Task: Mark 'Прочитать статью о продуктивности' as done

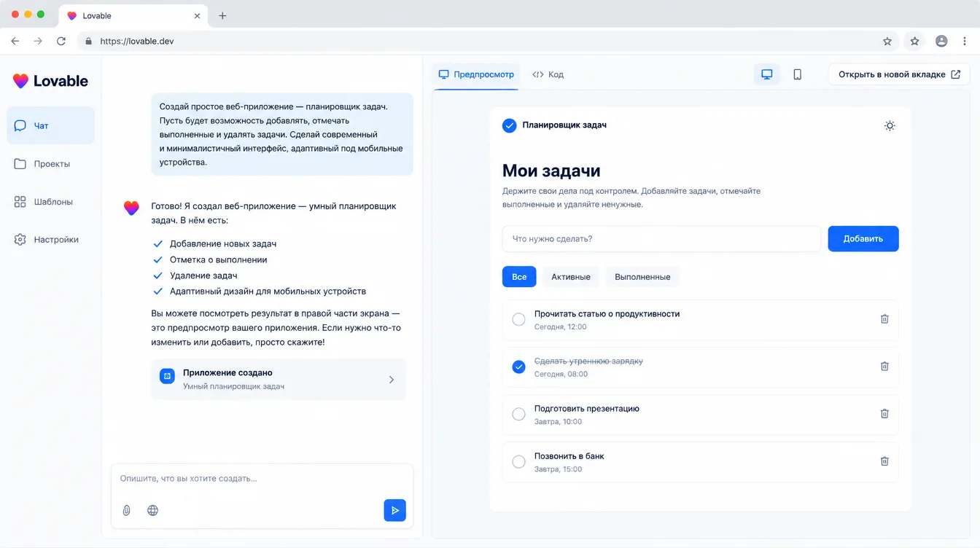Action: tap(518, 319)
